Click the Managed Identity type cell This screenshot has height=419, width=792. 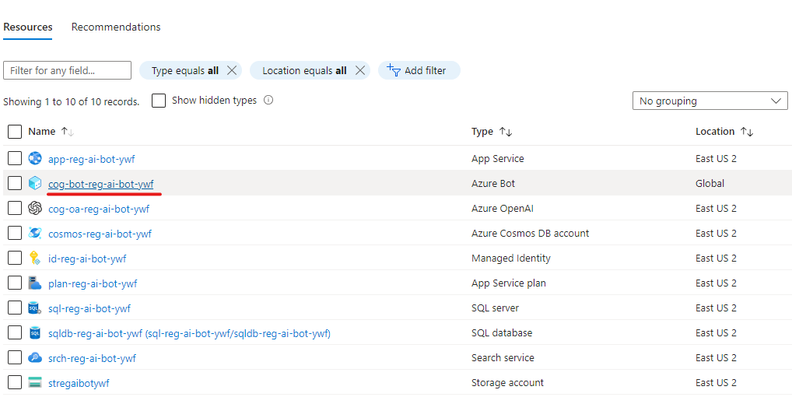(511, 258)
